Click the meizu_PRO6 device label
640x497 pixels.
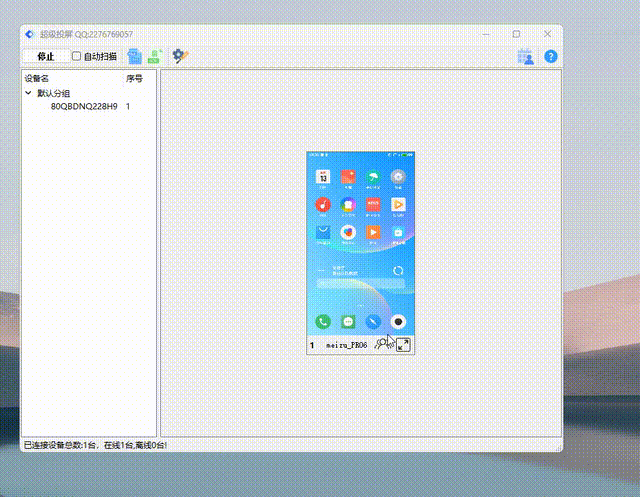[x=346, y=345]
